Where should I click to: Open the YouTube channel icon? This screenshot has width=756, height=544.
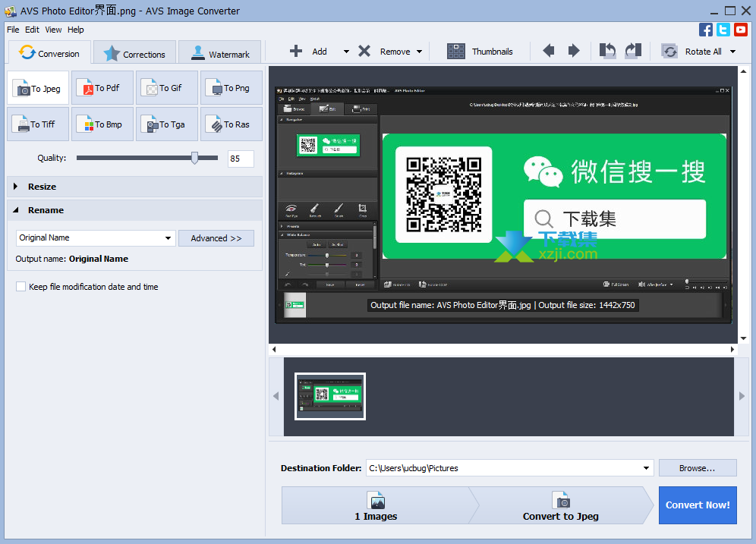click(741, 30)
